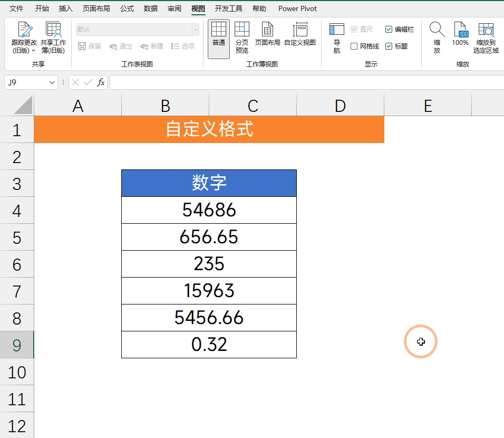This screenshot has width=504, height=438.
Task: Open Share Workbook 共享工作簿(旧版)
Action: tap(53, 37)
